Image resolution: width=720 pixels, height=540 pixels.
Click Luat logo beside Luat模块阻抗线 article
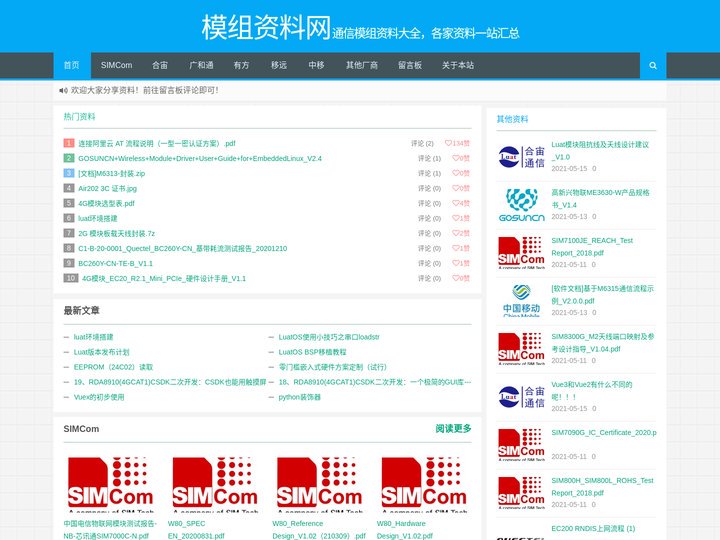pos(521,157)
